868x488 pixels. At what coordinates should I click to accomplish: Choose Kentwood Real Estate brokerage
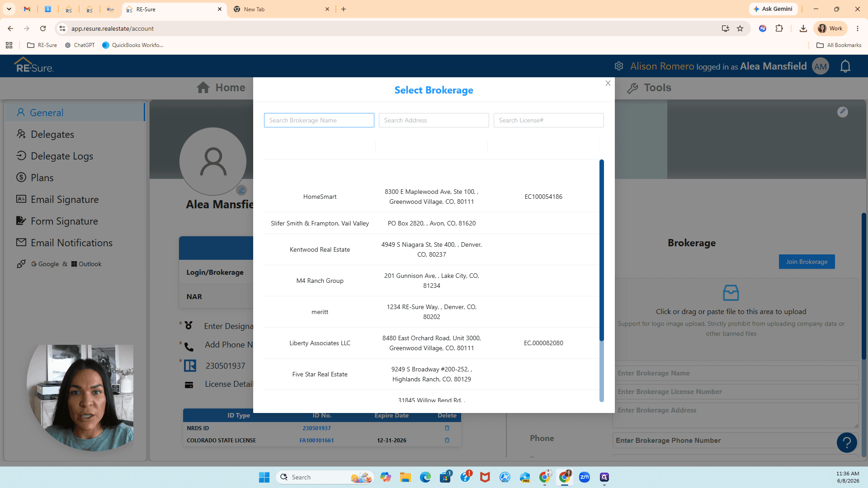click(x=432, y=249)
